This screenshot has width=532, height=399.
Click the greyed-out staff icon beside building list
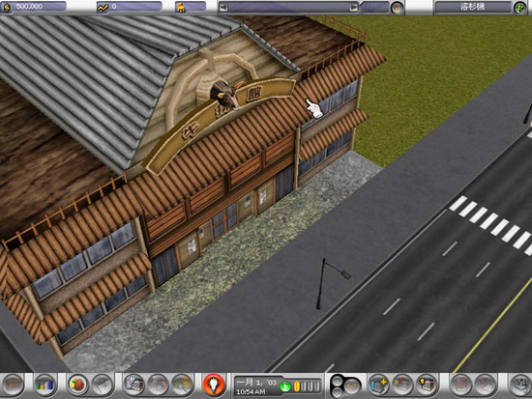click(158, 385)
